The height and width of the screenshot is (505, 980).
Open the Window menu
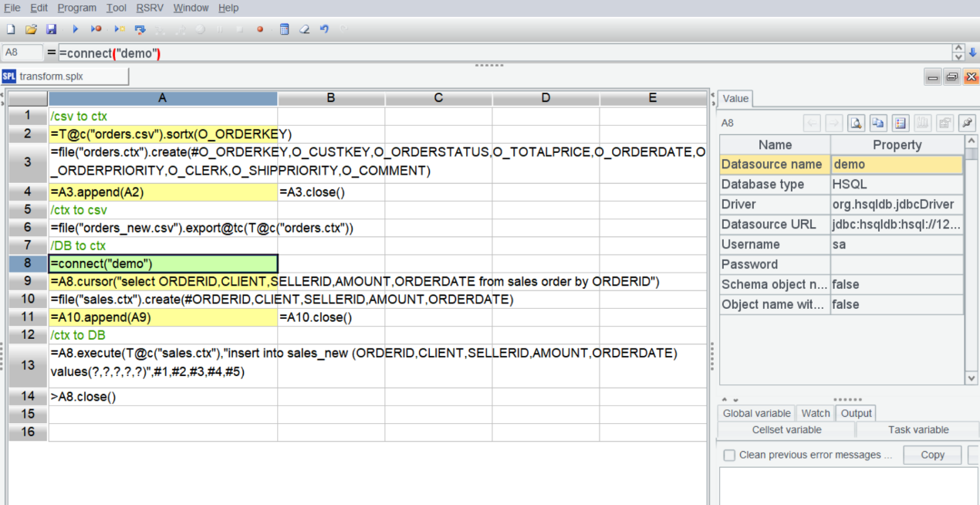tap(191, 8)
